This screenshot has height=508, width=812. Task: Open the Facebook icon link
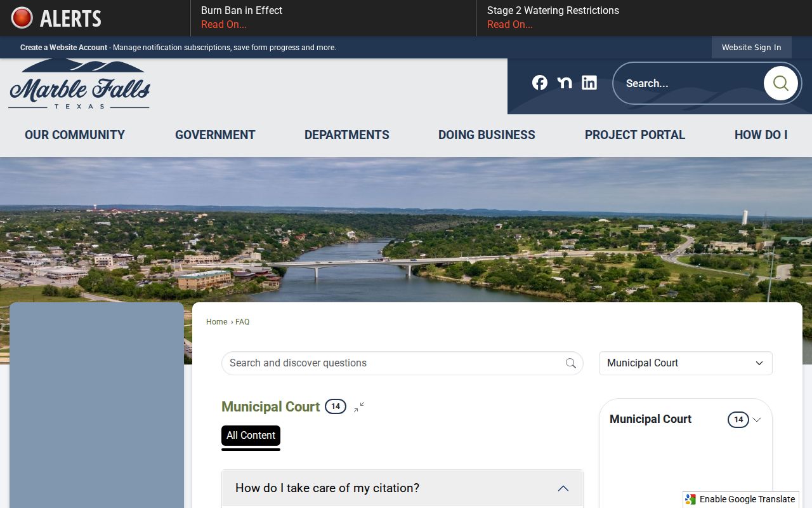point(540,83)
